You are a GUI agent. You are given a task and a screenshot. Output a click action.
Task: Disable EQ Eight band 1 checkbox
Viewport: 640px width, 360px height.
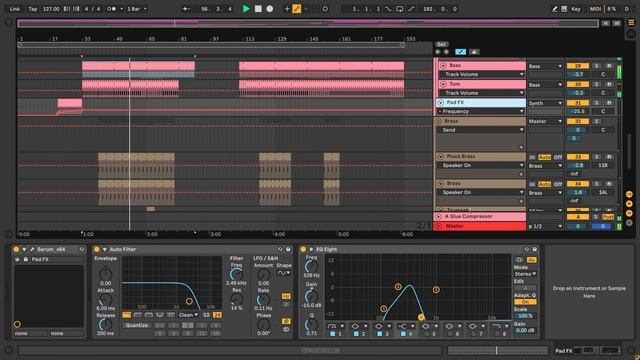coord(333,334)
